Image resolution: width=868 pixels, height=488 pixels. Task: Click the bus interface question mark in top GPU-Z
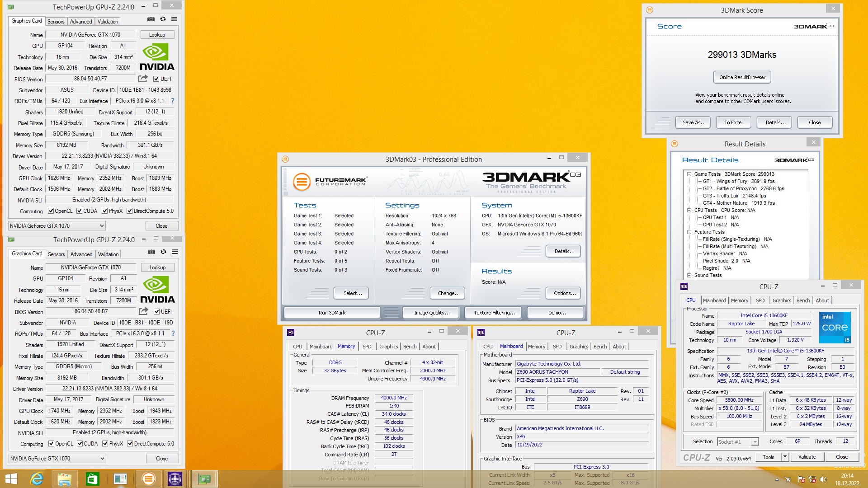172,101
